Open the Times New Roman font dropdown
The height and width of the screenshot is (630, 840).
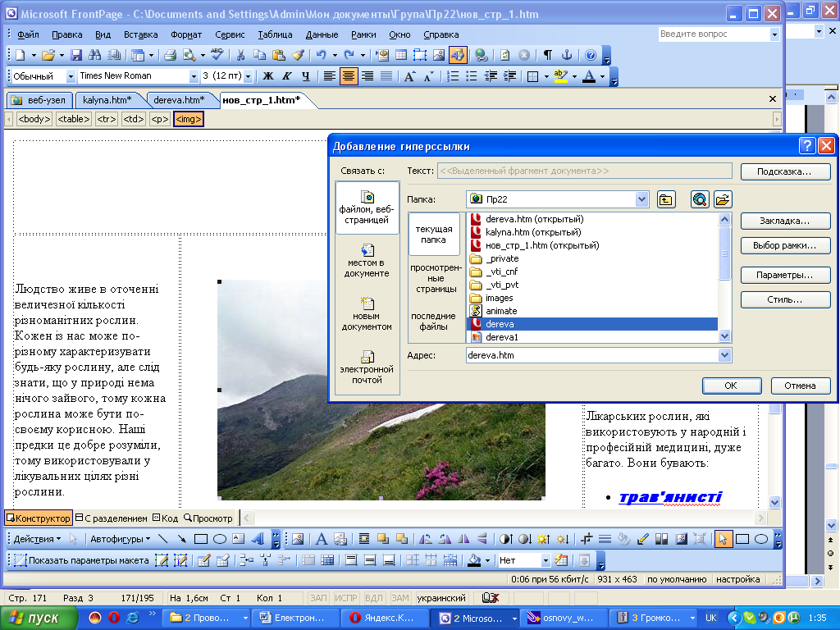pyautogui.click(x=194, y=76)
